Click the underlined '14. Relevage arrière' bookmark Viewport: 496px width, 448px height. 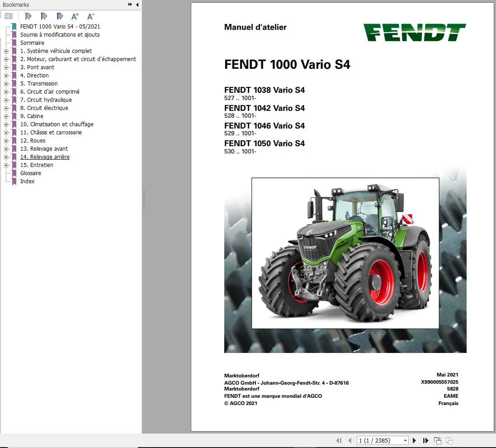(x=45, y=157)
